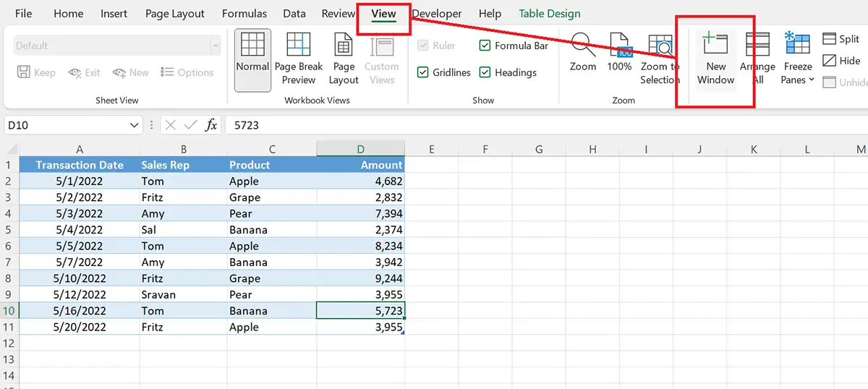Viewport: 868px width, 389px height.
Task: Open the Insert tab
Action: tap(114, 14)
